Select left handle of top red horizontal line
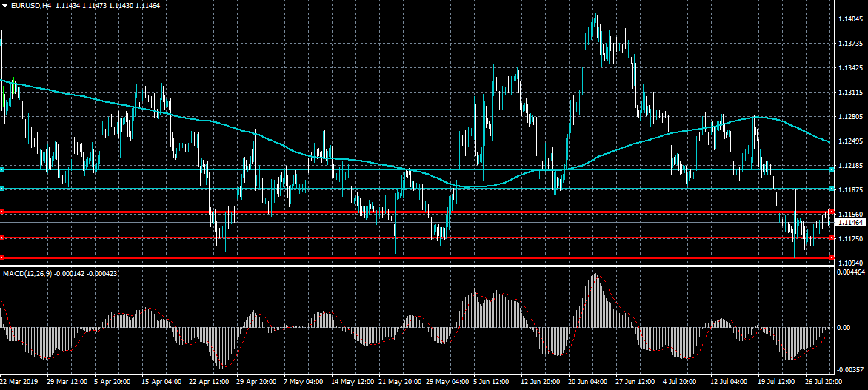Image resolution: width=868 pixels, height=390 pixels. pyautogui.click(x=2, y=212)
